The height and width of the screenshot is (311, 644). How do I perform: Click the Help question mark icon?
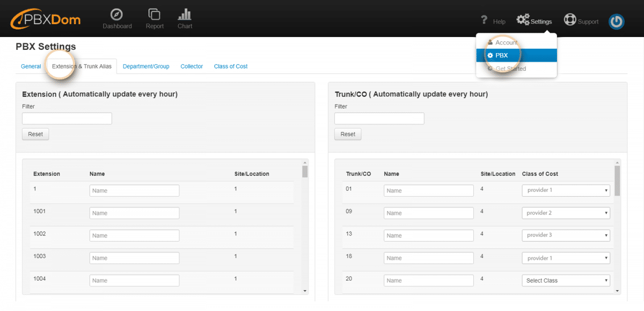coord(484,20)
